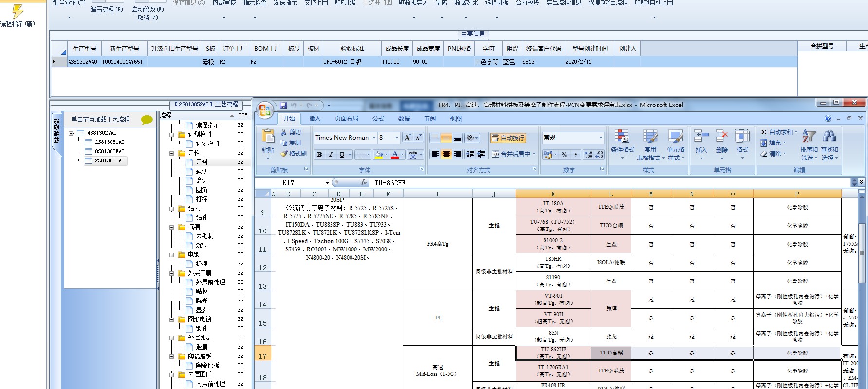
Task: Open Format as Table styles
Action: coord(650,144)
